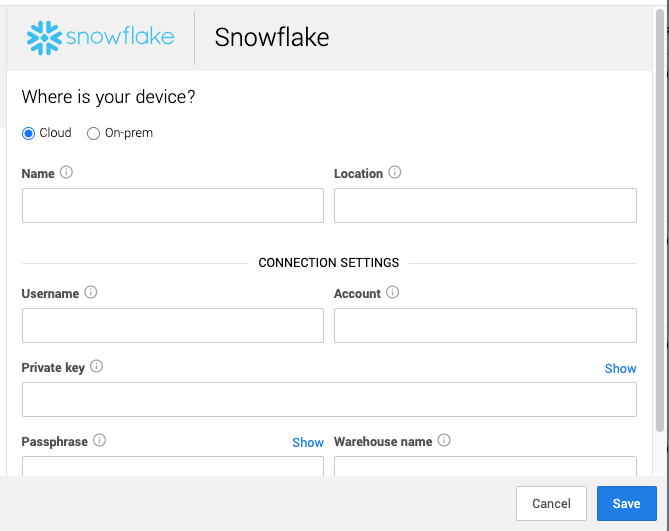Select the On-prem radio button
This screenshot has width=669, height=531.
click(x=94, y=133)
